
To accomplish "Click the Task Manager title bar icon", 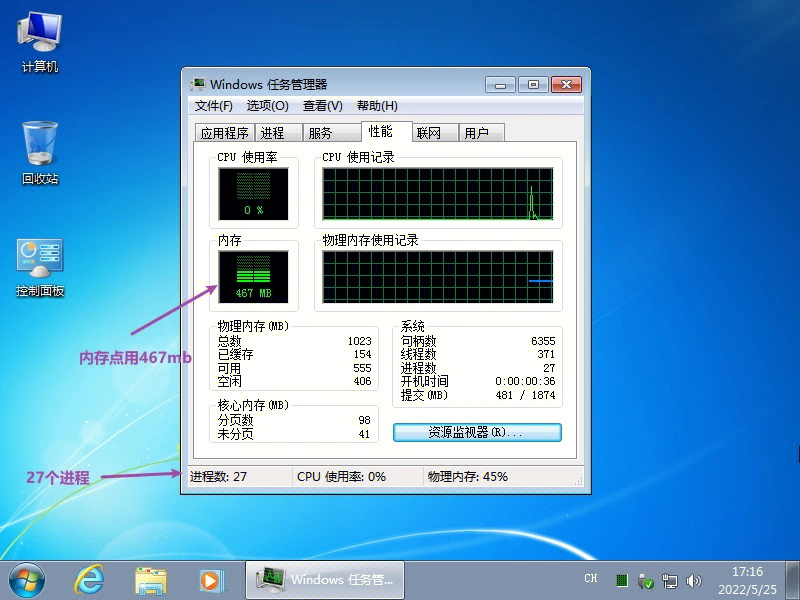I will click(198, 84).
